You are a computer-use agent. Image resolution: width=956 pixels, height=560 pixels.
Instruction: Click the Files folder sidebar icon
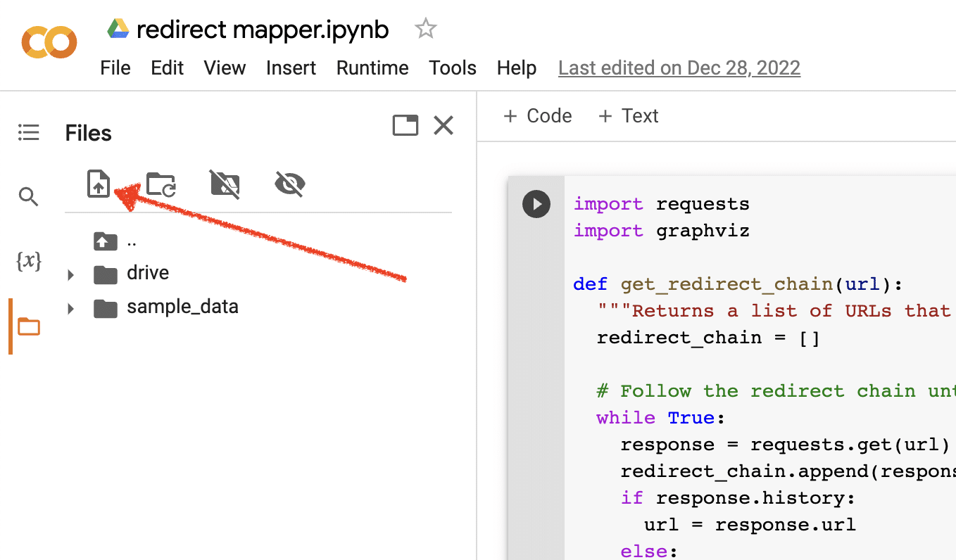29,326
